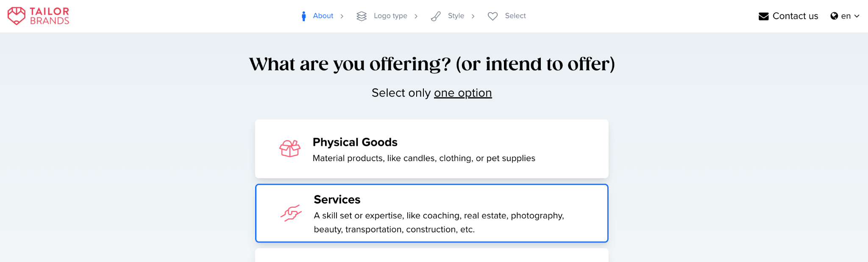The height and width of the screenshot is (262, 868).
Task: Open the Contact us link
Action: (x=795, y=16)
